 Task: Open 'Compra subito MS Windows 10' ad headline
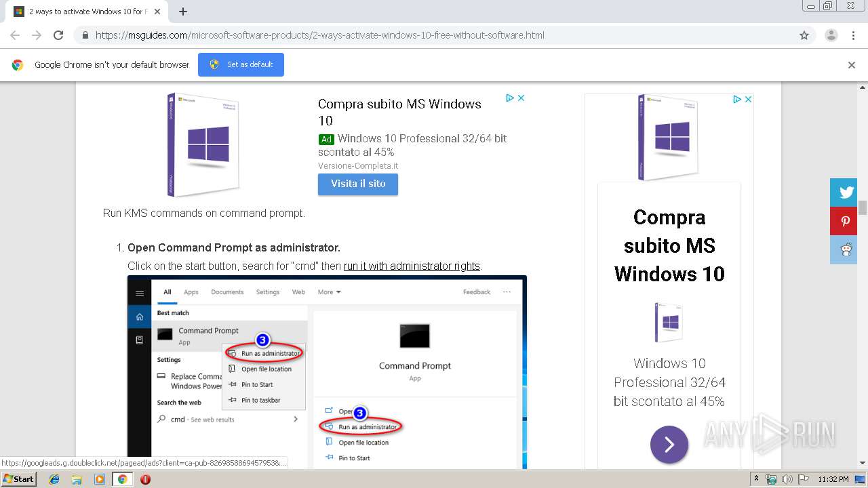click(399, 113)
